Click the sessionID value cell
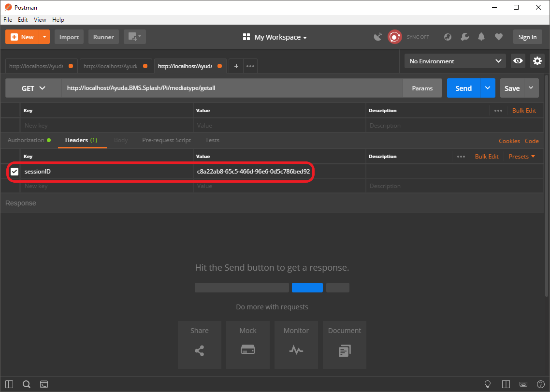Screen dimensions: 550x392 tap(279, 171)
